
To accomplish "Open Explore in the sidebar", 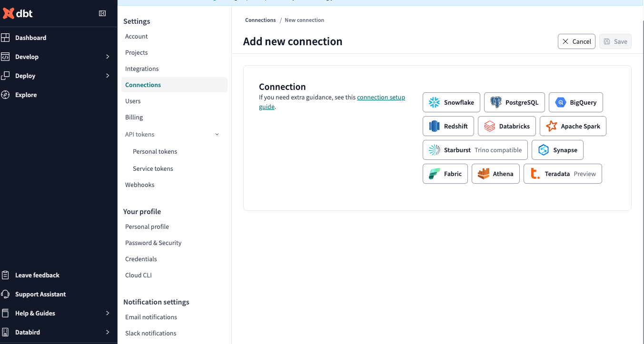I will pyautogui.click(x=26, y=95).
